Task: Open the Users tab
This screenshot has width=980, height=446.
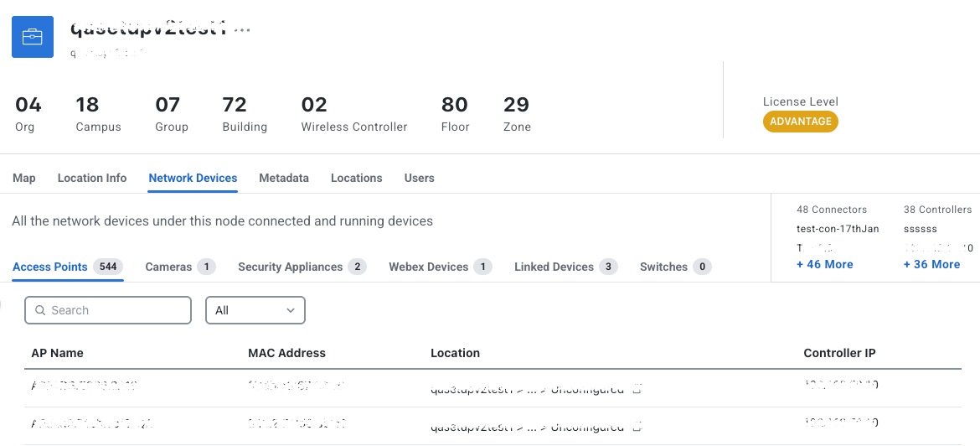Action: pyautogui.click(x=419, y=179)
